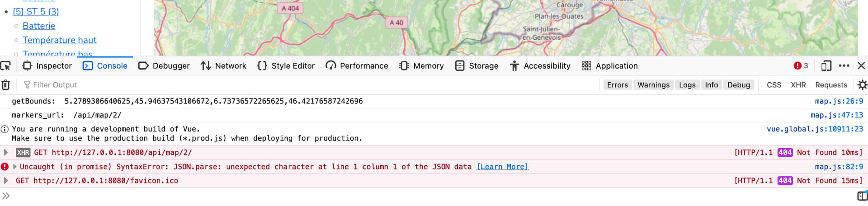
Task: Expand the Uncaught SyntaxError message
Action: pyautogui.click(x=15, y=167)
